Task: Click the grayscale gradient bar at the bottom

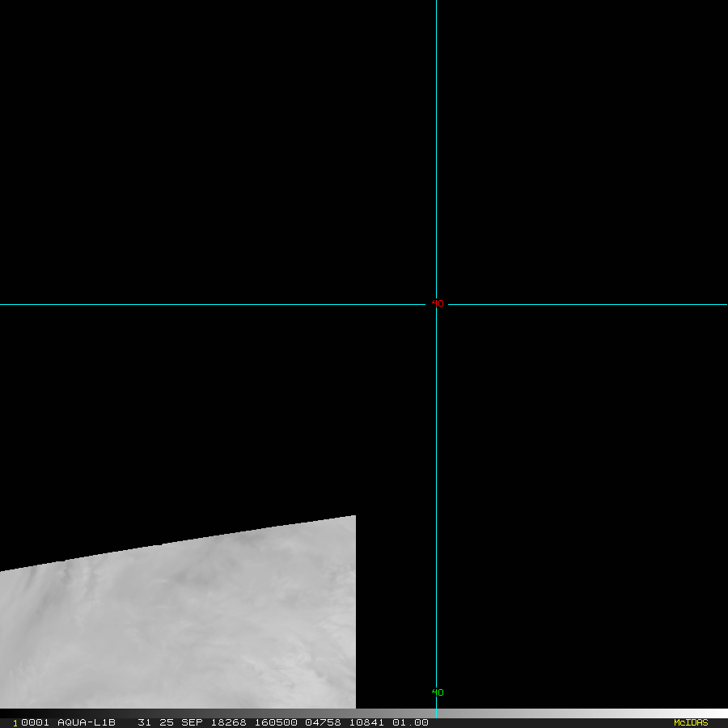Action: click(x=566, y=713)
